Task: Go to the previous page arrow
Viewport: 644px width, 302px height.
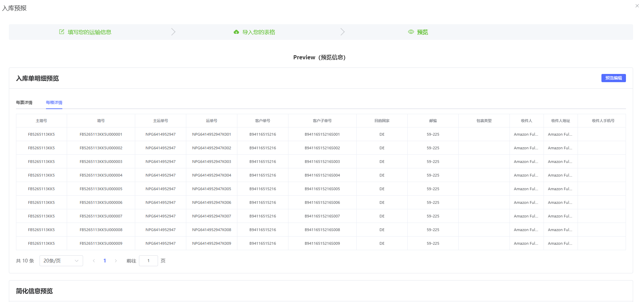Action: click(x=94, y=261)
